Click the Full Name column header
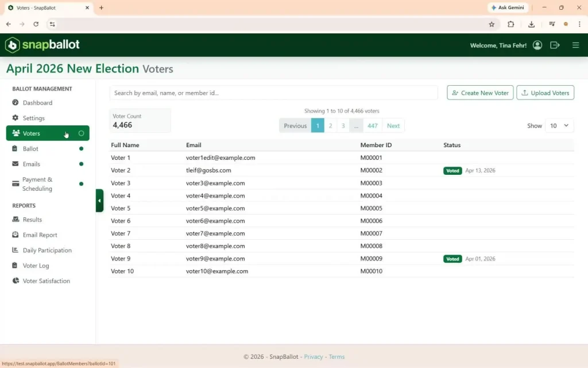The width and height of the screenshot is (588, 368). (125, 145)
